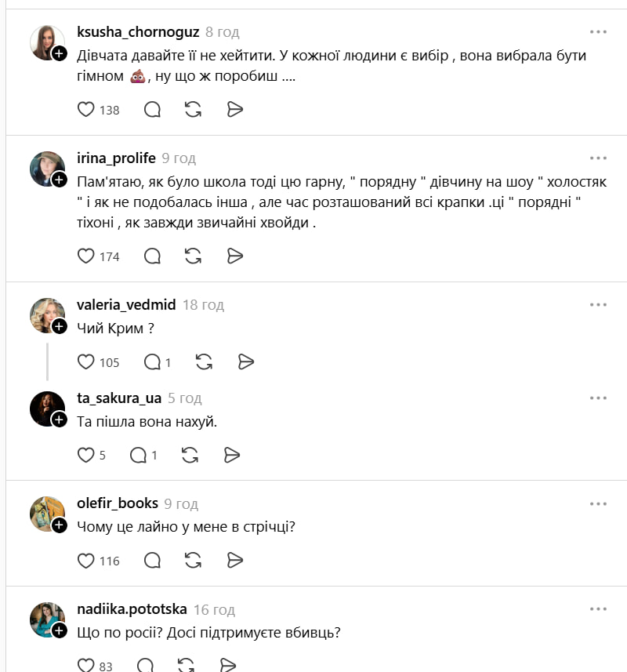627x672 pixels.
Task: Like olefir_books' comment
Action: pyautogui.click(x=86, y=560)
